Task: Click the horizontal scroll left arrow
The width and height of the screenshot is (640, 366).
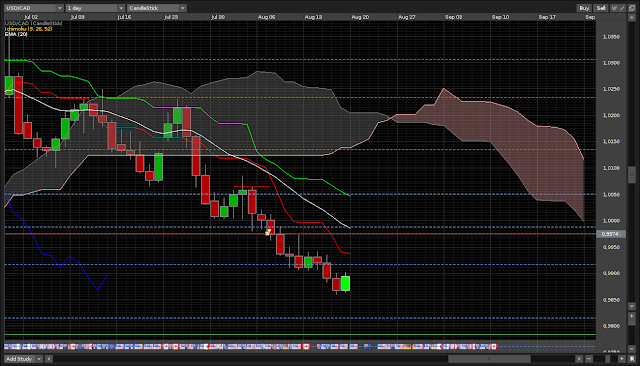Action: pyautogui.click(x=49, y=359)
